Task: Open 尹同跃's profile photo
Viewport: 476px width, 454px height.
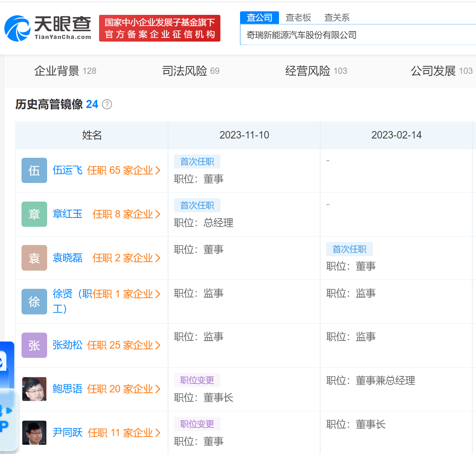Action: click(x=34, y=432)
